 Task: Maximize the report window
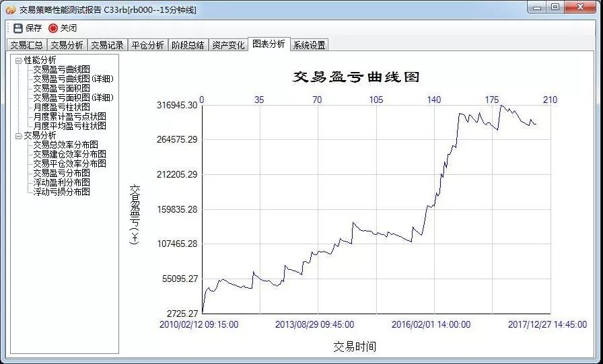click(555, 7)
